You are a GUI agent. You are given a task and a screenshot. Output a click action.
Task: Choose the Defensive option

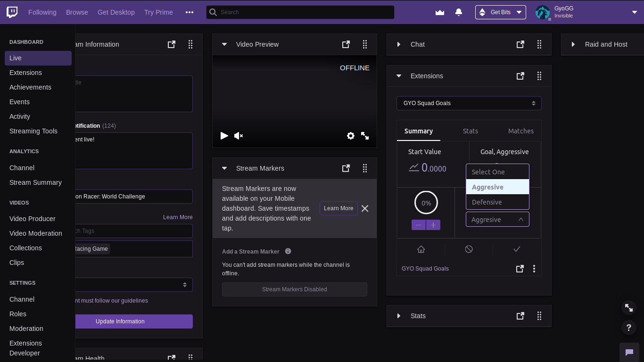(497, 202)
